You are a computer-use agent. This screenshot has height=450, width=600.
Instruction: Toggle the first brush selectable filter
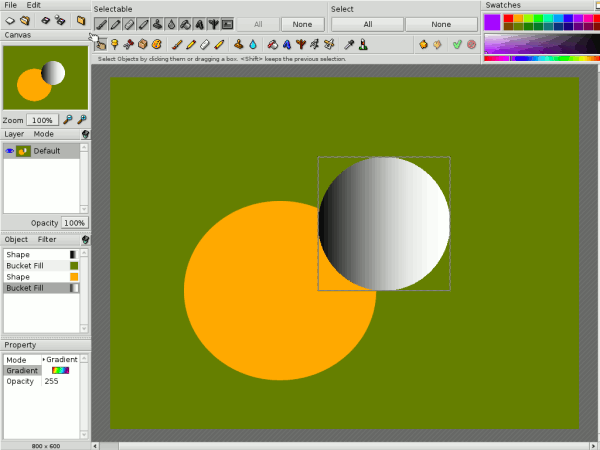pos(101,23)
